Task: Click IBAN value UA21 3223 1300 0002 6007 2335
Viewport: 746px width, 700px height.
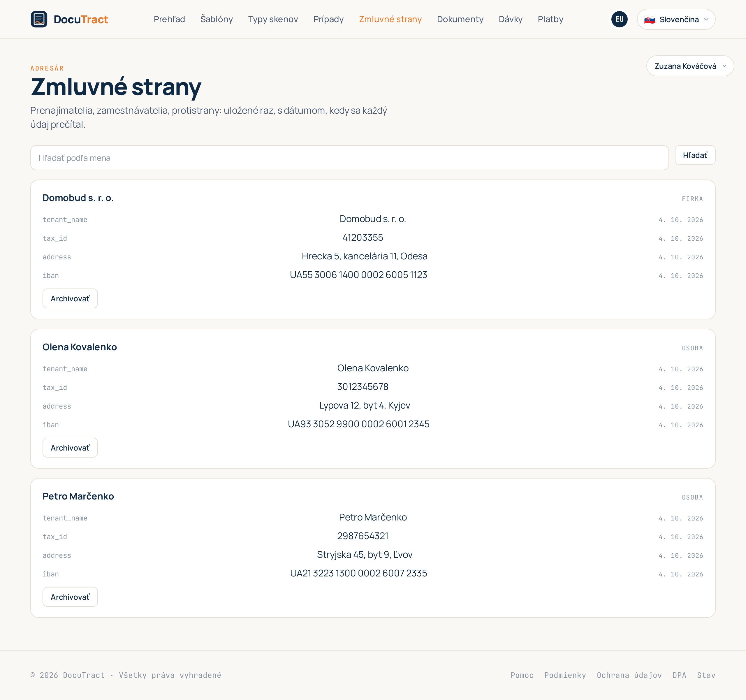Action: [x=358, y=573]
